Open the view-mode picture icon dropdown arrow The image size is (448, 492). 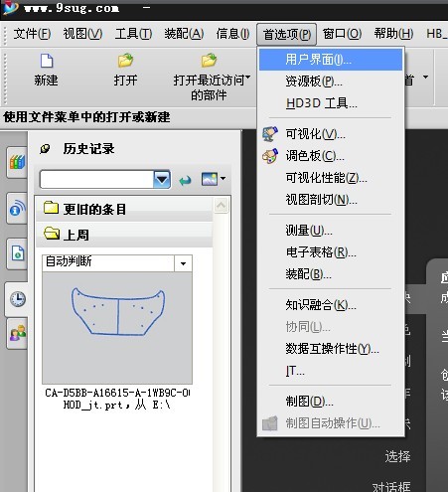(x=223, y=178)
